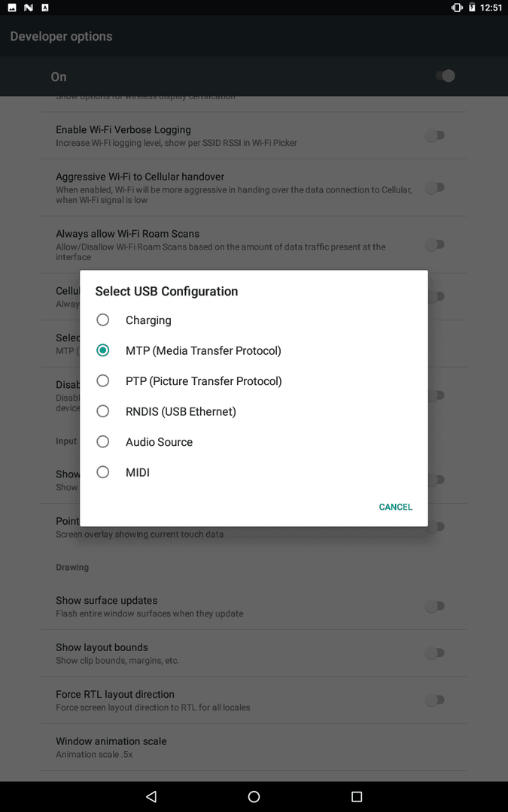
Task: Select PTP (Picture Transfer Protocol)
Action: (x=254, y=381)
